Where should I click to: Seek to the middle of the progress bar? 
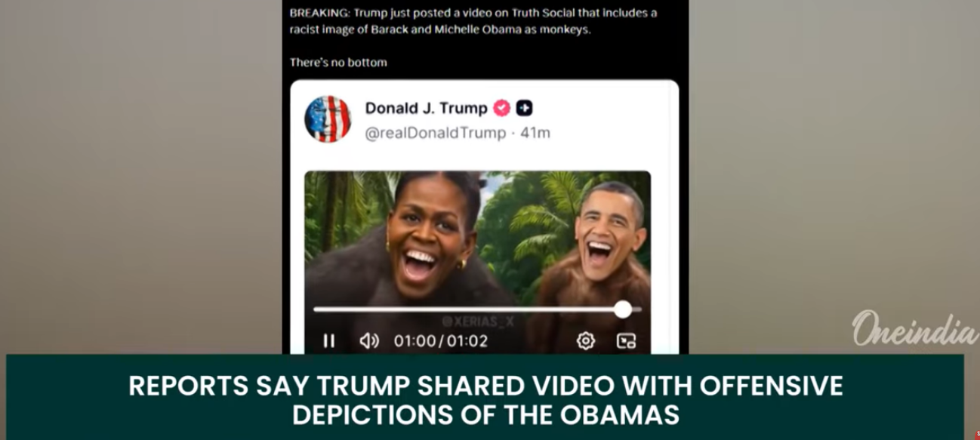477,309
